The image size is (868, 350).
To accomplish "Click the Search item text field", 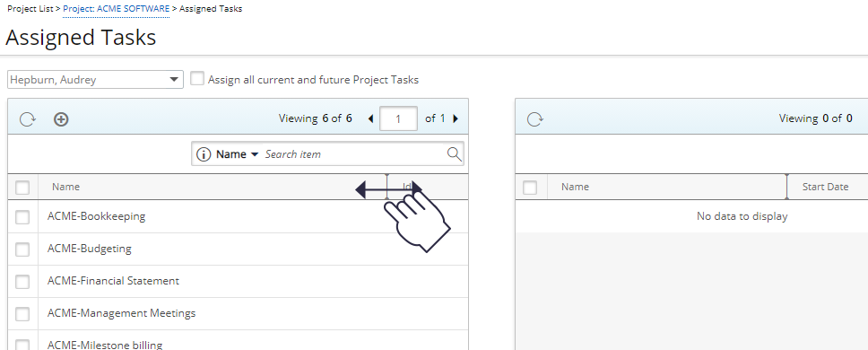I will pos(354,154).
